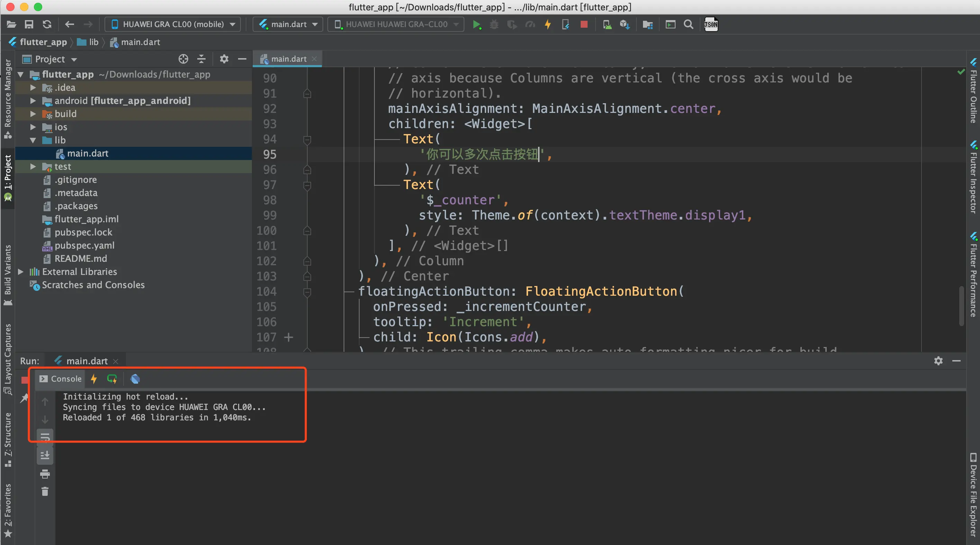Open Dart DevTools icon in Console toolbar

point(135,379)
